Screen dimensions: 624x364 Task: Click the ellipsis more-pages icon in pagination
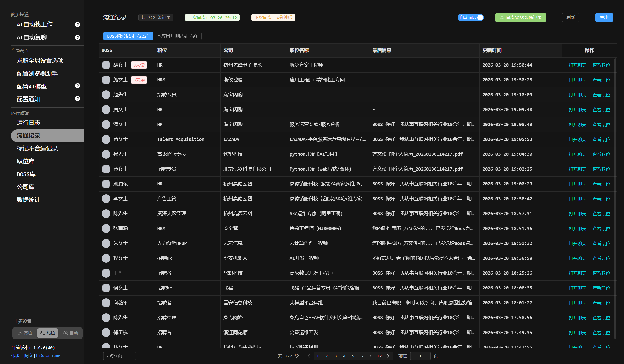click(370, 356)
